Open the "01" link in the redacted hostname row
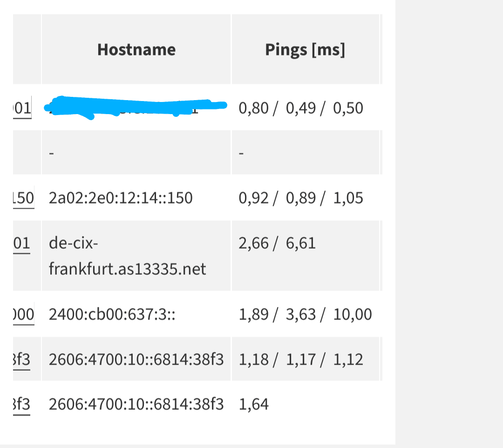503x448 pixels. click(x=22, y=108)
